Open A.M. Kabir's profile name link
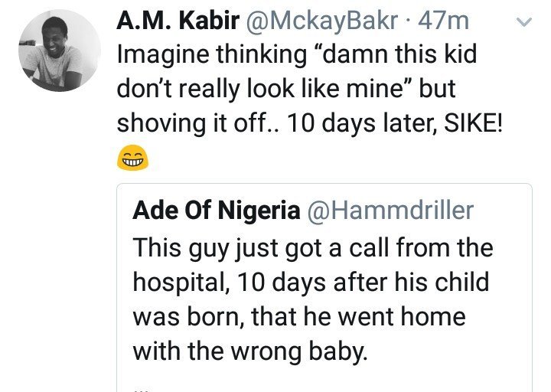The height and width of the screenshot is (392, 551). pos(175,22)
